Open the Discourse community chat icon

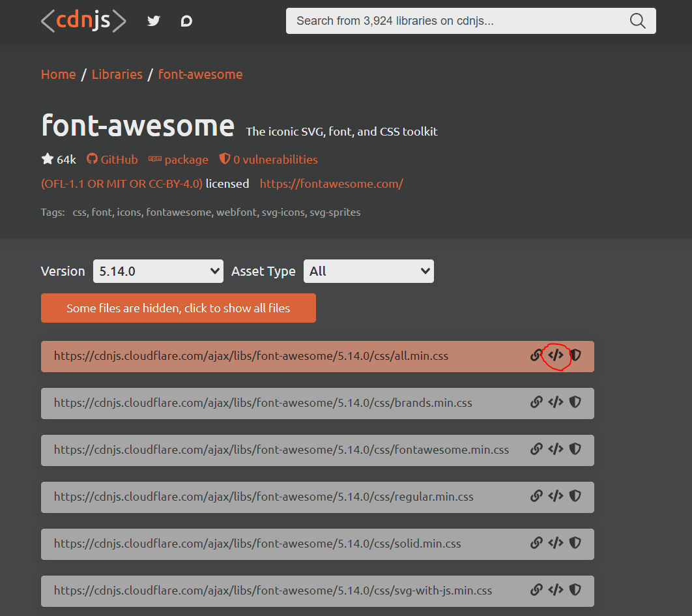pyautogui.click(x=186, y=21)
